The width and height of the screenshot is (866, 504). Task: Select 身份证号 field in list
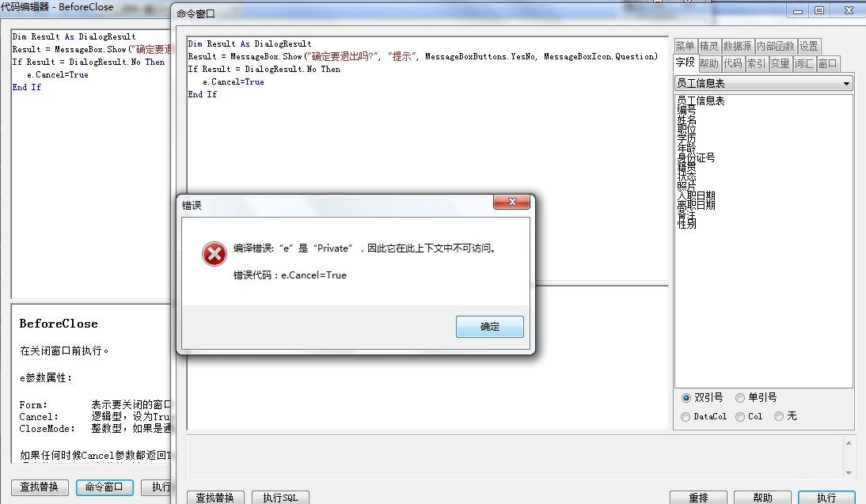point(696,158)
